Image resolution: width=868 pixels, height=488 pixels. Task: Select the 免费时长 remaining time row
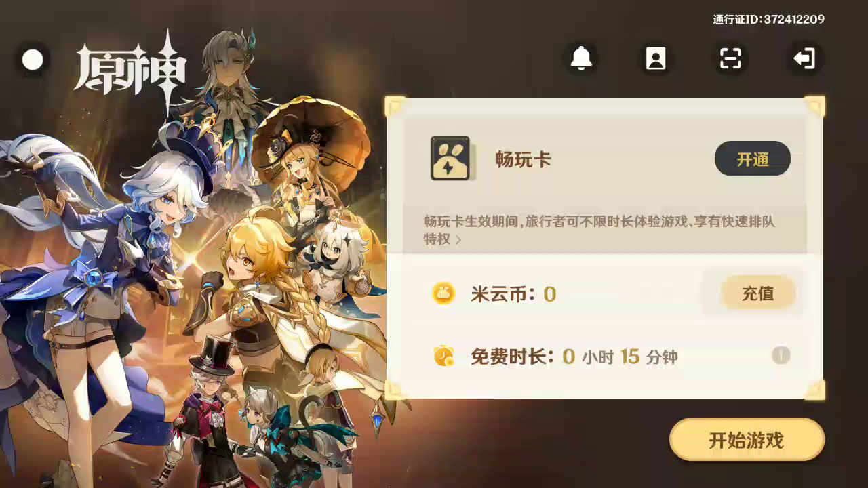pyautogui.click(x=605, y=356)
